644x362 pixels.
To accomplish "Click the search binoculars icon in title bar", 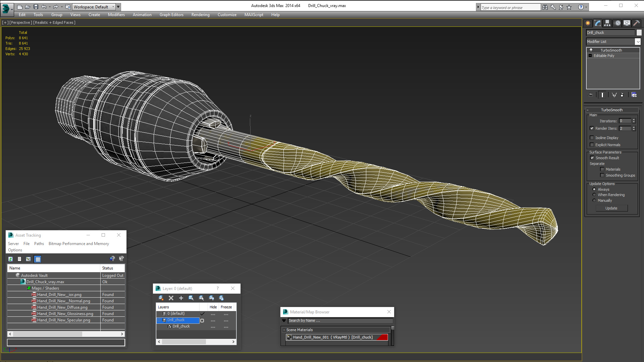I will point(545,7).
